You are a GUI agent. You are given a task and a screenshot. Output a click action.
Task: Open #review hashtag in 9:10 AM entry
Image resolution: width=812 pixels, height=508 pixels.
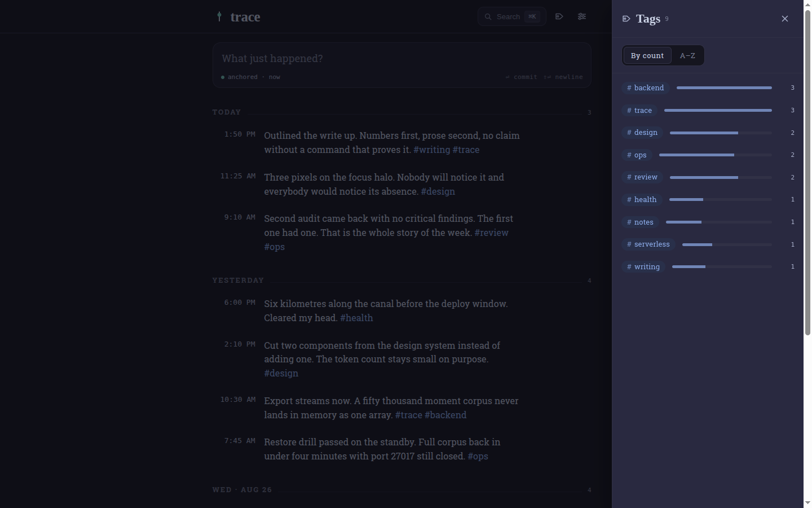(492, 233)
